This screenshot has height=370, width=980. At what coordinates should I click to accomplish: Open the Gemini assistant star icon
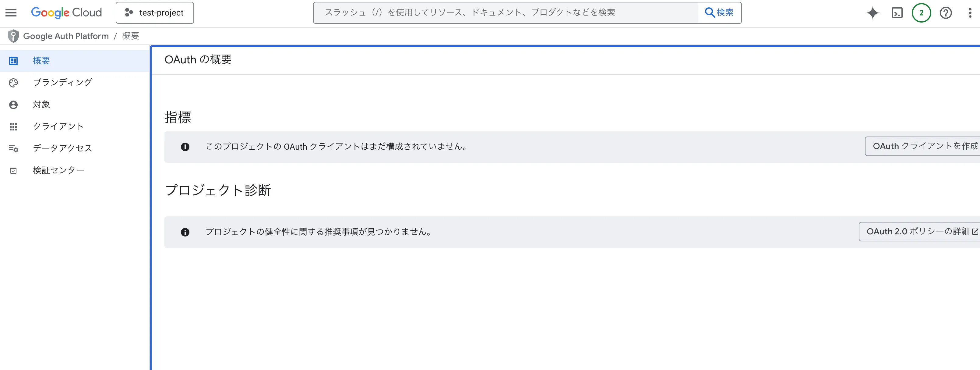point(873,12)
